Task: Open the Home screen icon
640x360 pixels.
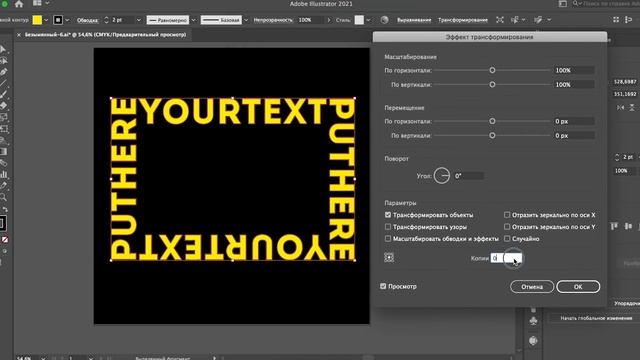Action: (19, 4)
